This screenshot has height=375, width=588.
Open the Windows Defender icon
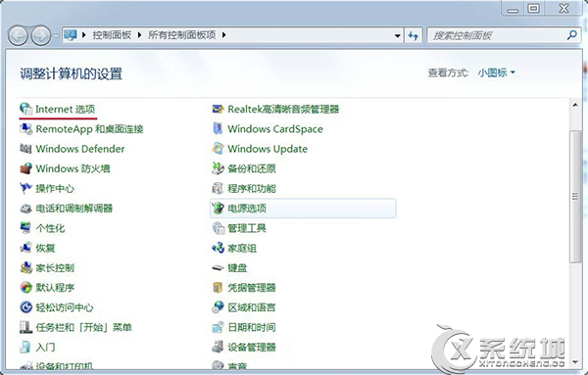[25, 149]
